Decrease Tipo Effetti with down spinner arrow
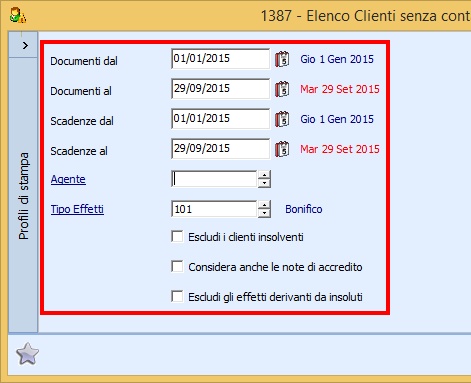This screenshot has height=383, width=471. pos(264,213)
